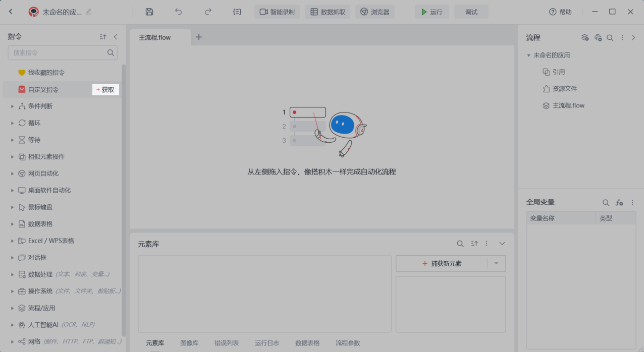Expand the 网页自动化 instruction group
Viewport: 644px width, 352px height.
tap(12, 173)
